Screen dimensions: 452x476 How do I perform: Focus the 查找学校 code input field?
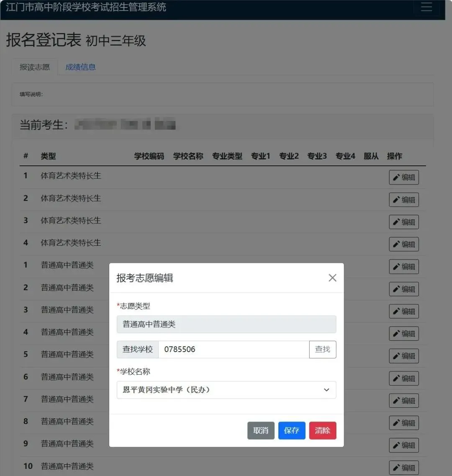click(234, 350)
